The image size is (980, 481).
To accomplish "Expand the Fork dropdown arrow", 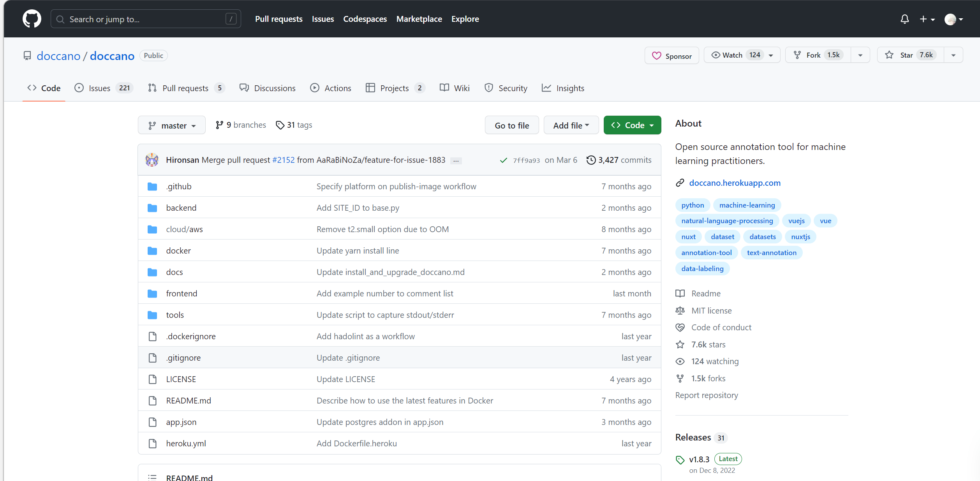I will coord(860,55).
